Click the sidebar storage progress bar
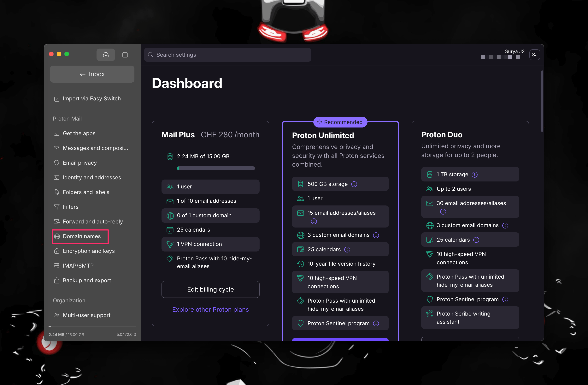Screen dimensions: 588x385 pos(92,326)
